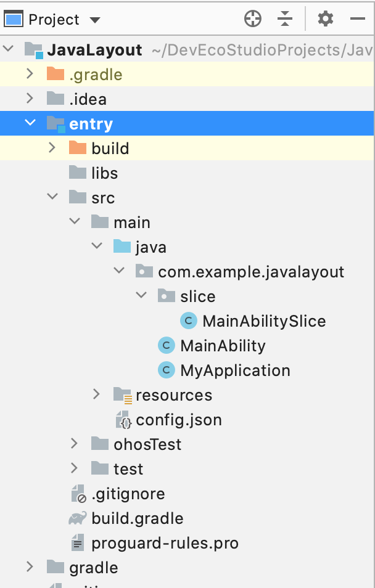Click the locate target crosshair icon
The image size is (375, 588).
point(253,19)
